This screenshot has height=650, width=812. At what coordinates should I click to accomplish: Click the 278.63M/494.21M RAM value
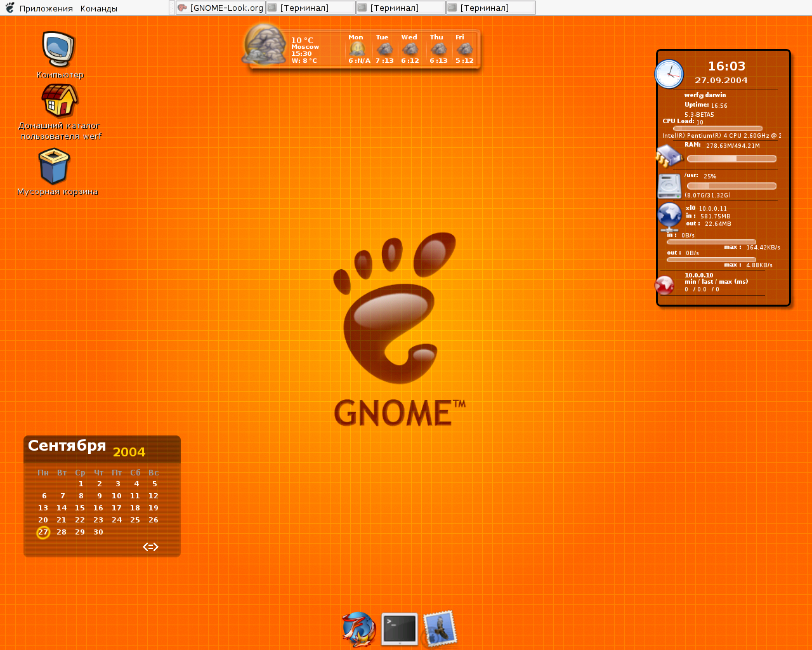point(733,146)
